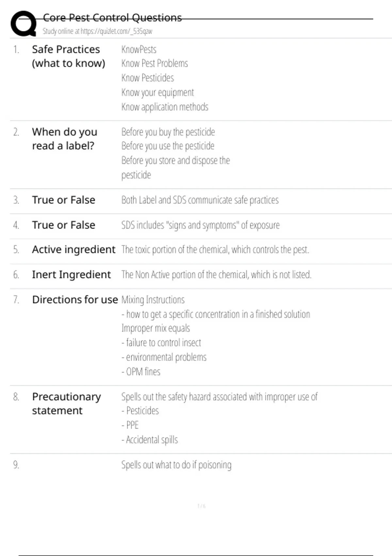Click the 'Before you buy the pesticide' line
This screenshot has width=392, height=556.
(168, 132)
